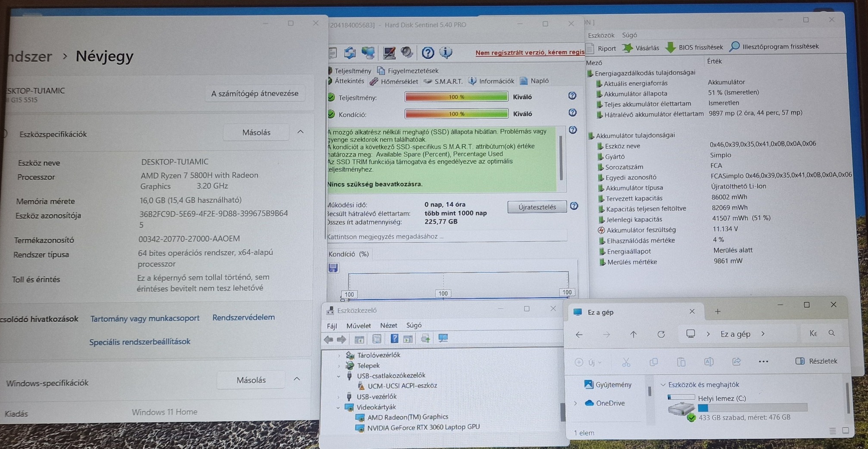Open the Eszközök menu in the battery info window

point(601,35)
